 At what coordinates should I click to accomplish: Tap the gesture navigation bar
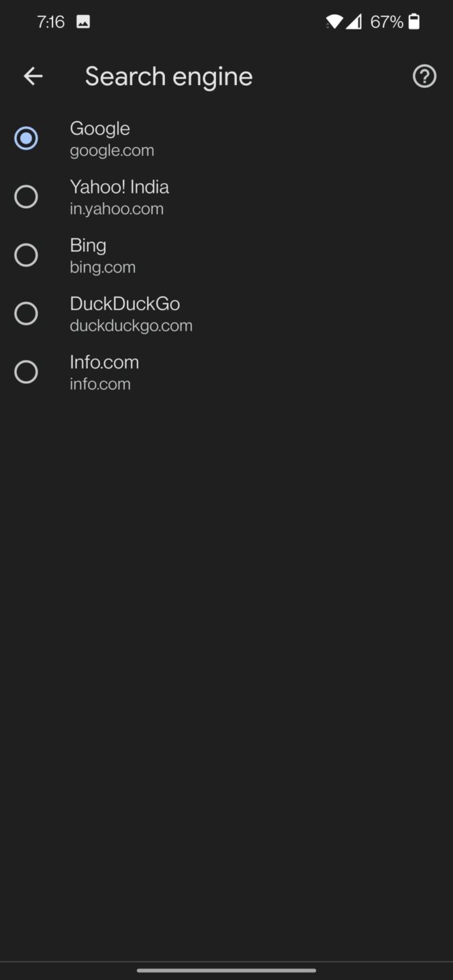tap(226, 970)
